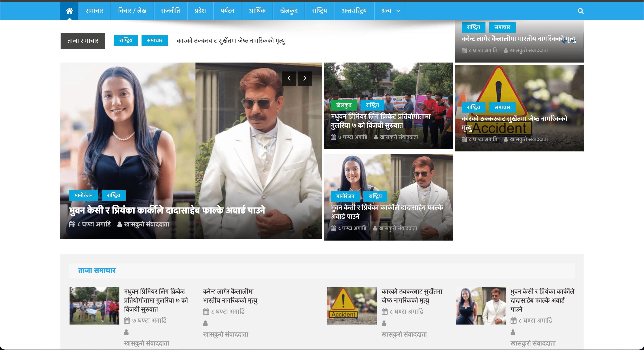644x350 pixels.
Task: Click ताजा समाचार ticker label
Action: point(83,41)
